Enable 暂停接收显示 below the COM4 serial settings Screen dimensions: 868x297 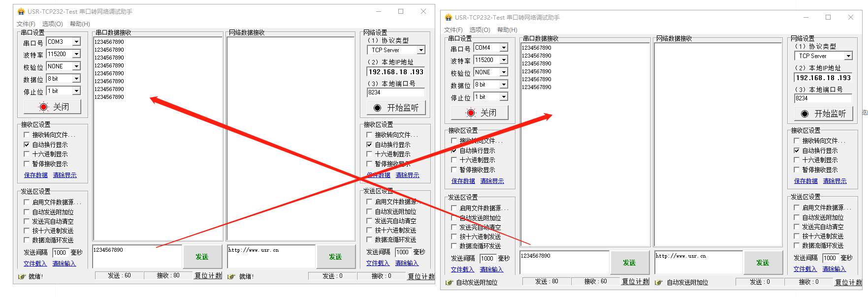pyautogui.click(x=454, y=170)
